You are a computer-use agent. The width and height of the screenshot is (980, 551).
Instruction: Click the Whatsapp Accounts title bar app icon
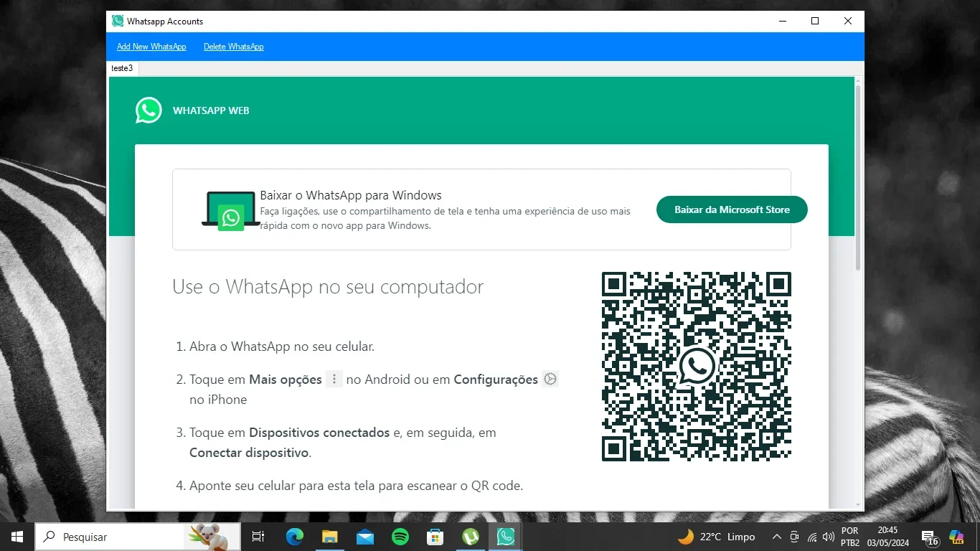[x=118, y=22]
